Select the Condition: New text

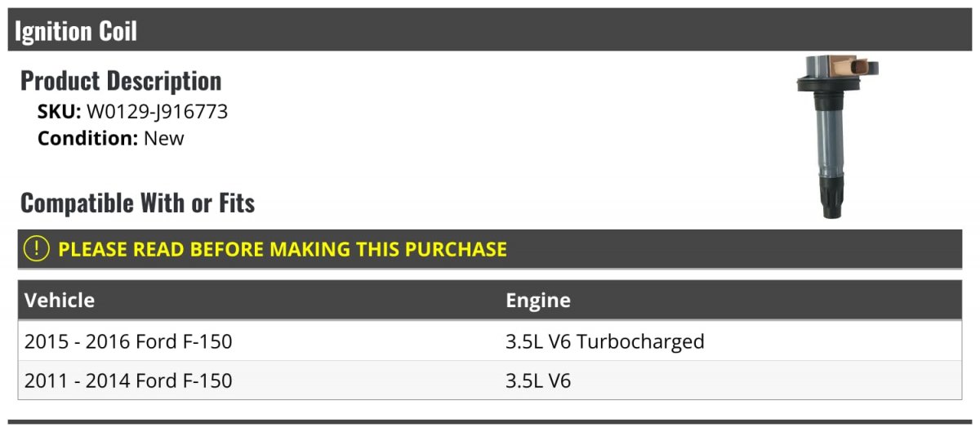[x=111, y=138]
